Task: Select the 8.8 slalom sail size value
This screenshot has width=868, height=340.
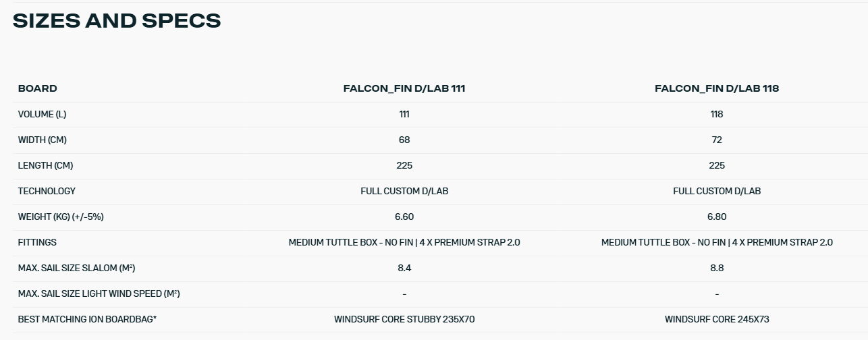Action: 717,268
